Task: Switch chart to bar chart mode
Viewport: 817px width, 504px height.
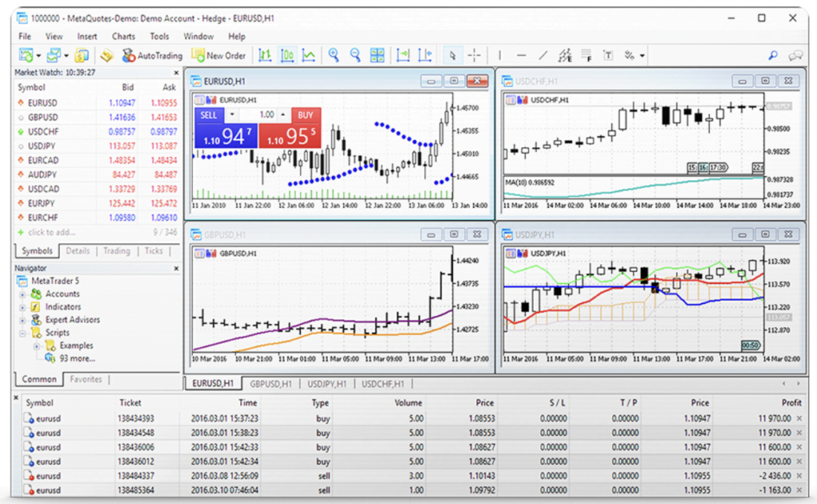Action: coord(265,55)
